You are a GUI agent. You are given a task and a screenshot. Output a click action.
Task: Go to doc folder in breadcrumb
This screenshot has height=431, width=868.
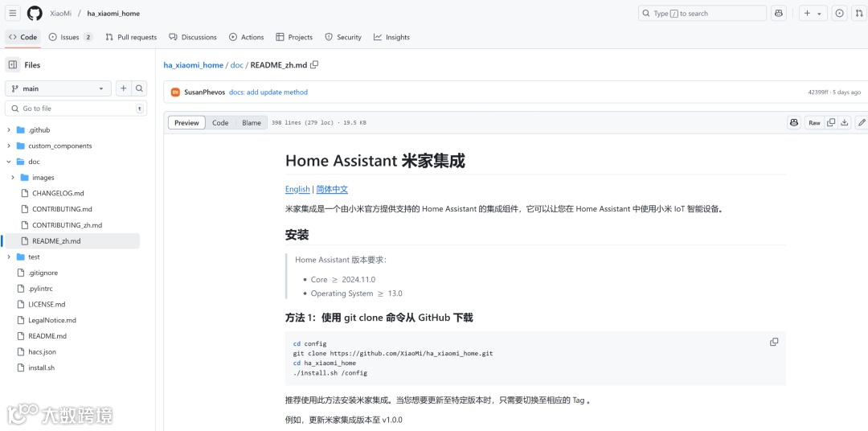pyautogui.click(x=237, y=65)
